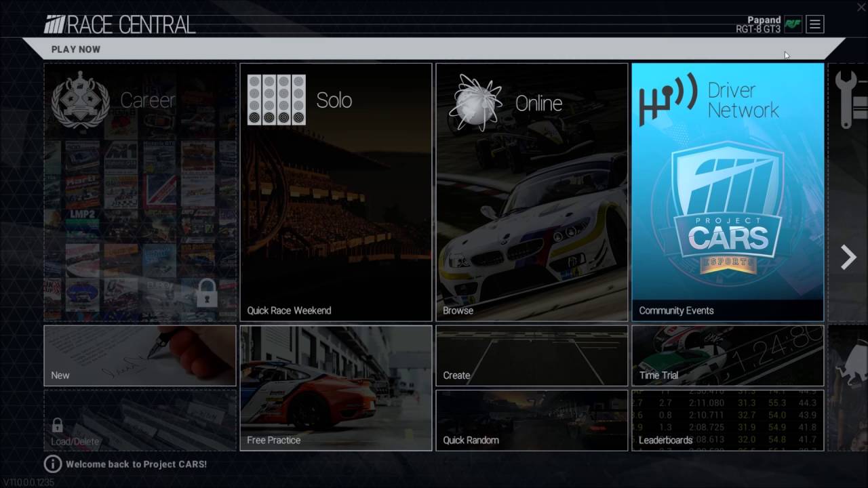Open the Leaderboards tile

pyautogui.click(x=728, y=420)
